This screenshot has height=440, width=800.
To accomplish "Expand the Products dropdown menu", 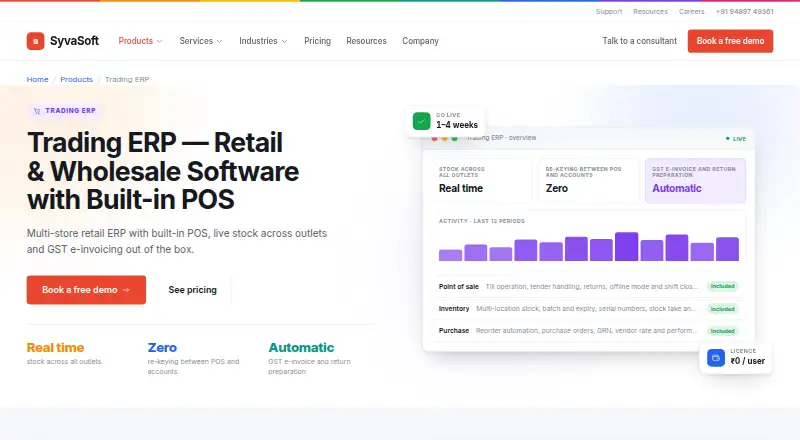I will [x=140, y=41].
